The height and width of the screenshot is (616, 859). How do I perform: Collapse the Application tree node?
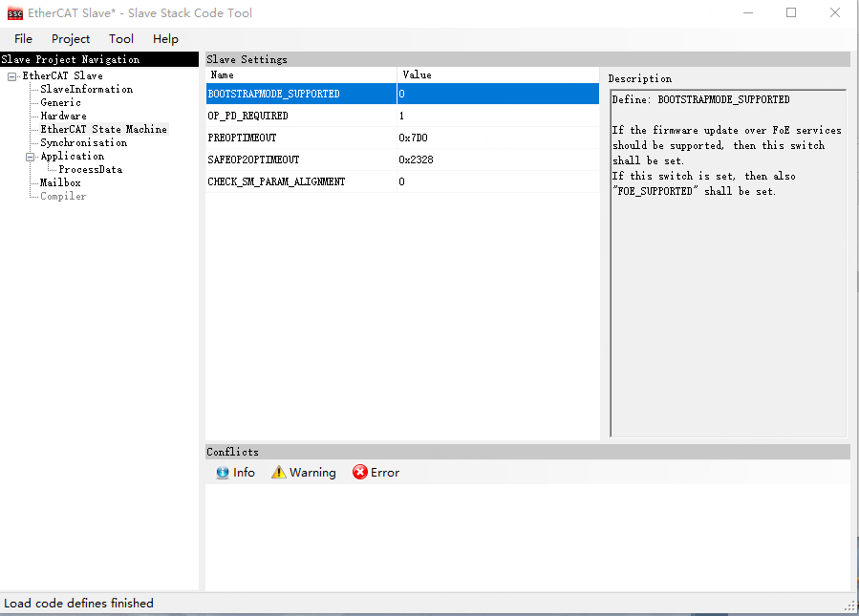pos(31,158)
